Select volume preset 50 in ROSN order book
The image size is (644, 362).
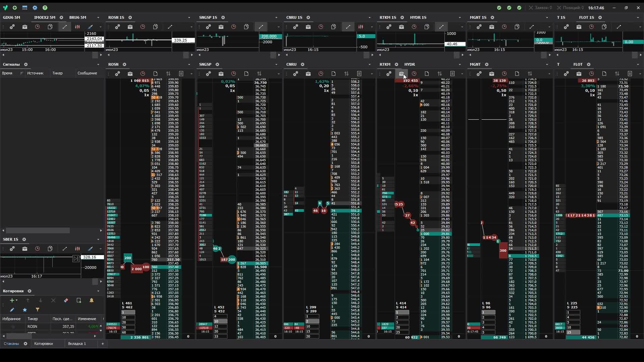[128, 327]
